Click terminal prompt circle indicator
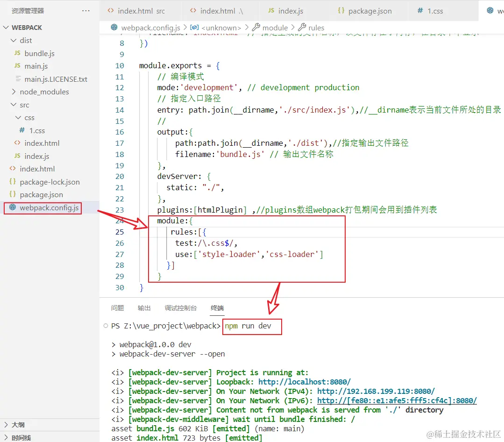504x442 pixels. point(106,326)
